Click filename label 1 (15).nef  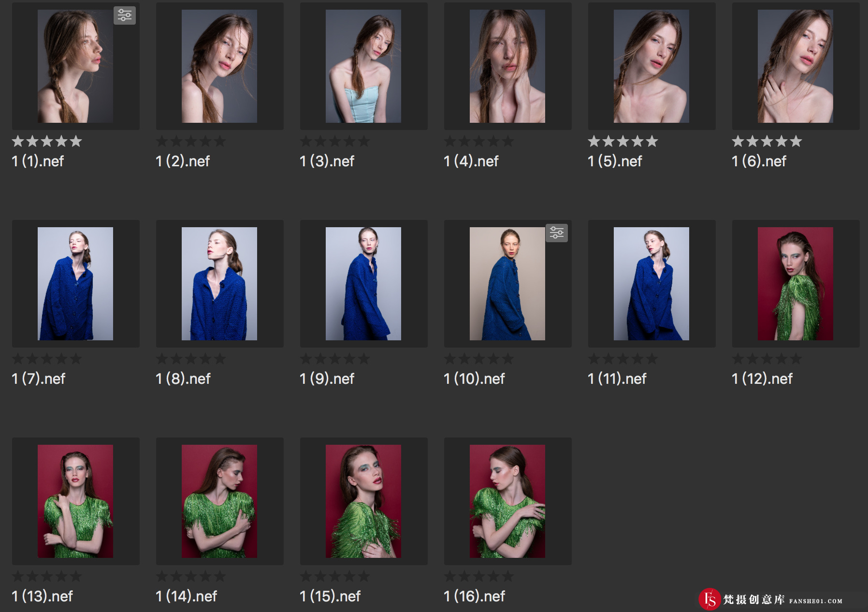pos(330,596)
